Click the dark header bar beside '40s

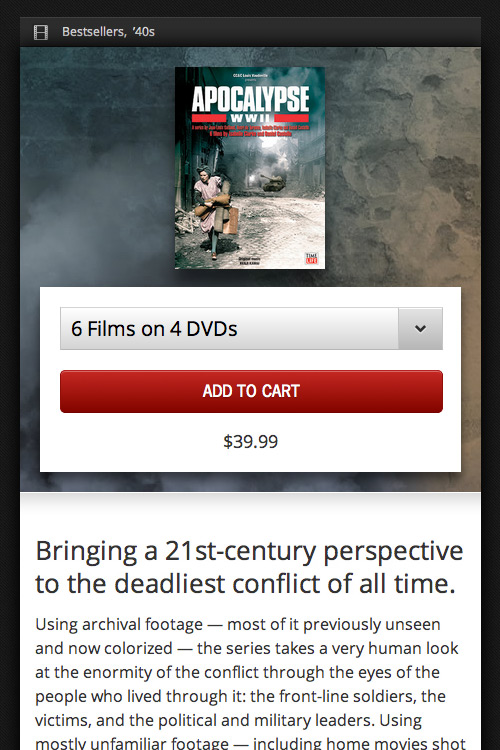point(316,32)
